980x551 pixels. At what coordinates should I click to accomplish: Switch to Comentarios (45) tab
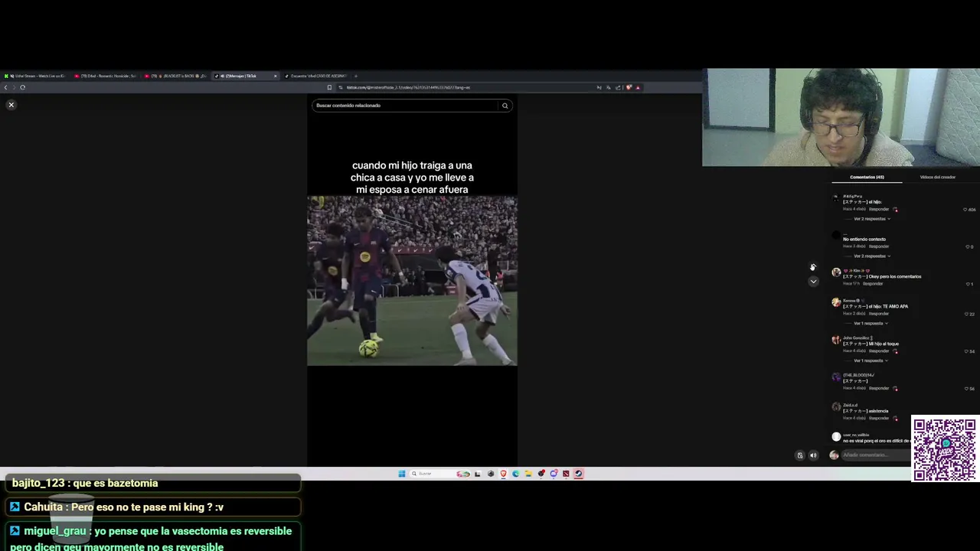[x=867, y=177]
